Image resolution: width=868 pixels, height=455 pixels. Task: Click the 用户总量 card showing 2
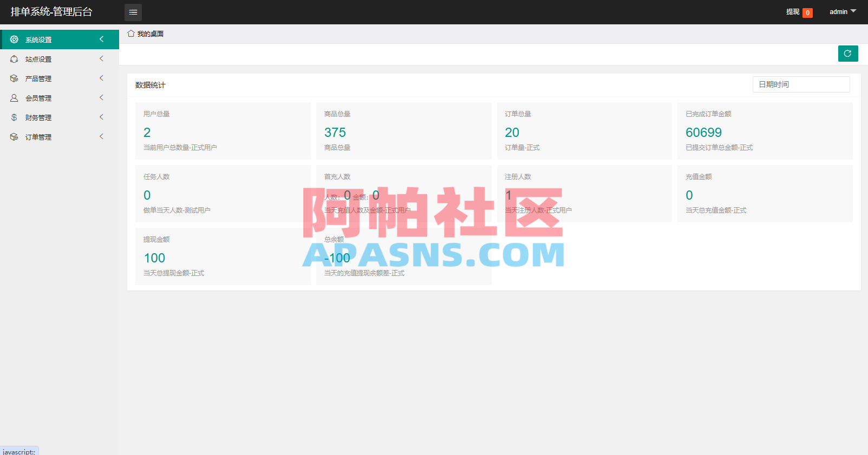(223, 130)
